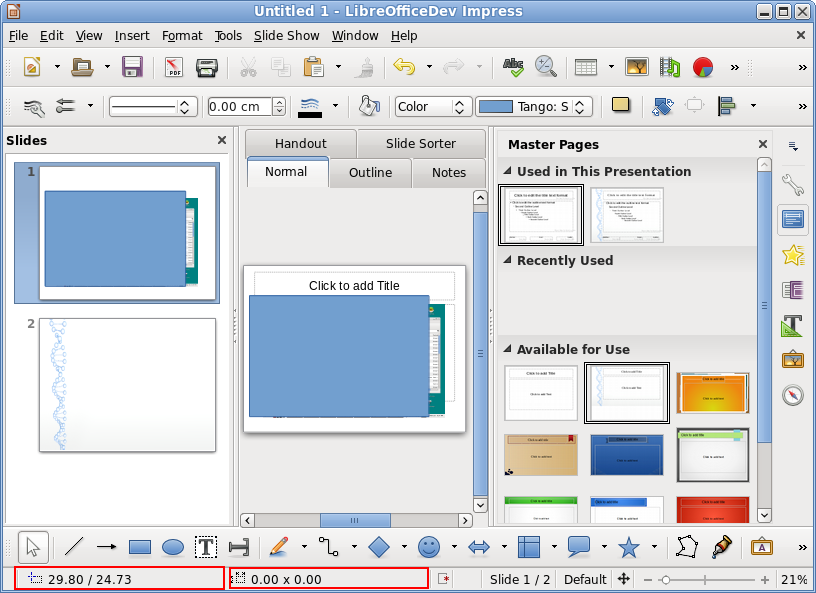Viewport: 816px width, 593px height.
Task: Insert a chart using the chart icon
Action: (703, 67)
